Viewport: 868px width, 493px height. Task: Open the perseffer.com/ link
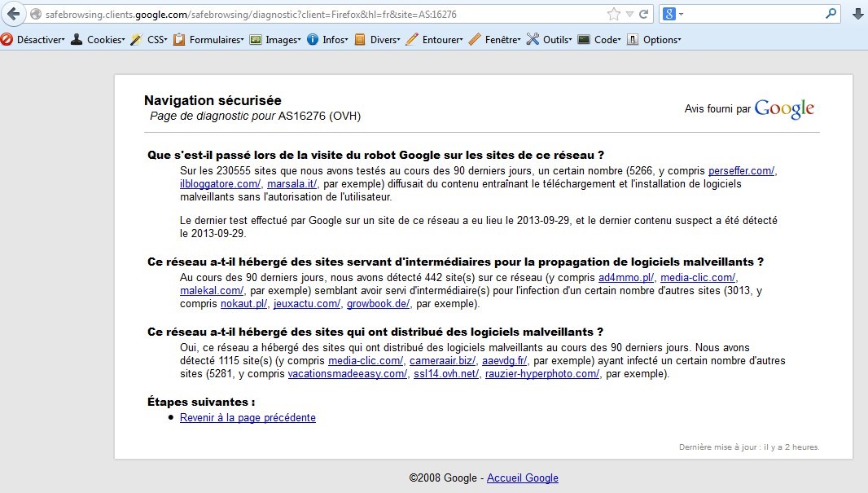coord(741,170)
